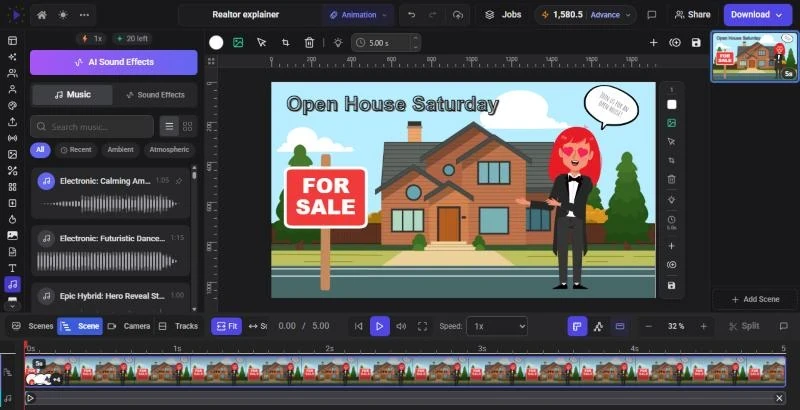Open the Animation mode dropdown

358,15
